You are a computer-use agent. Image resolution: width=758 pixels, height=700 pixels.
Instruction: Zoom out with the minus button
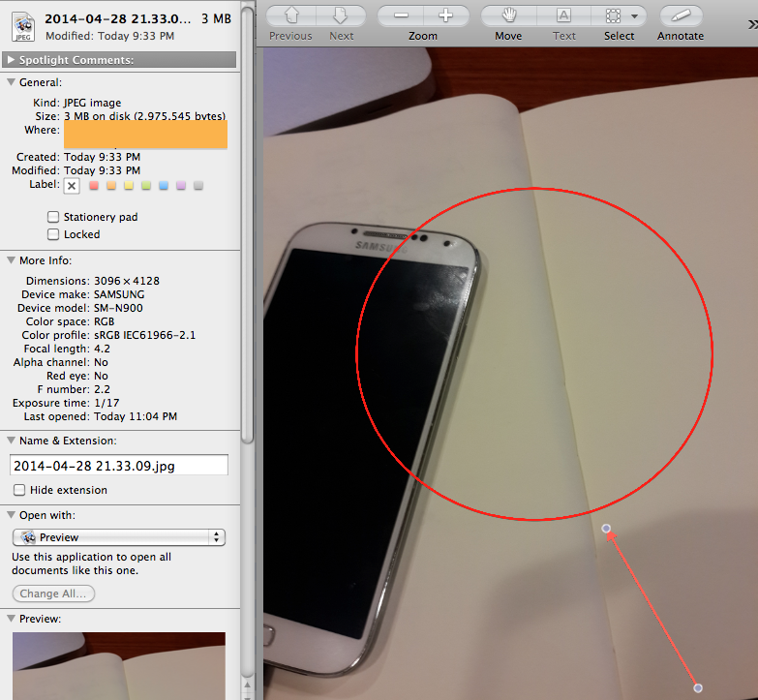(401, 15)
